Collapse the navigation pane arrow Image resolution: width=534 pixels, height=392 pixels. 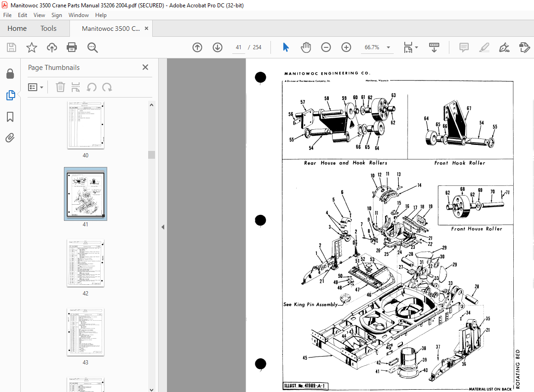[x=163, y=227]
